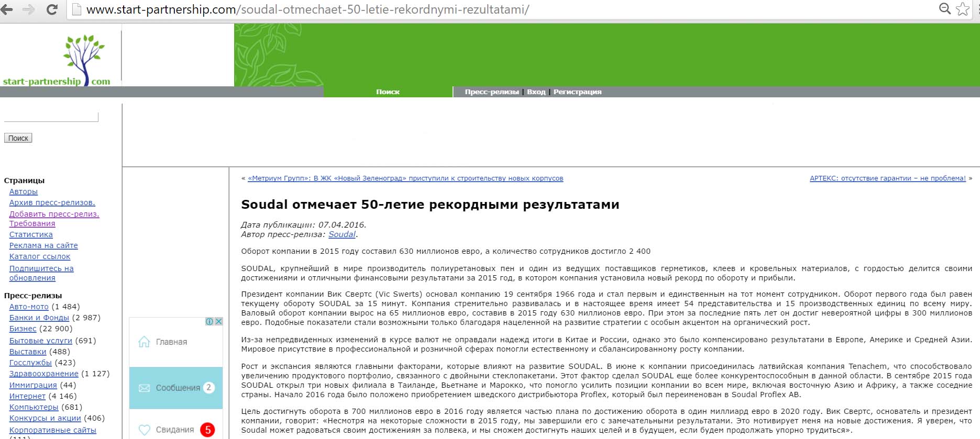This screenshot has width=980, height=439.
Task: Click the heart icon beside Свидания
Action: click(144, 430)
